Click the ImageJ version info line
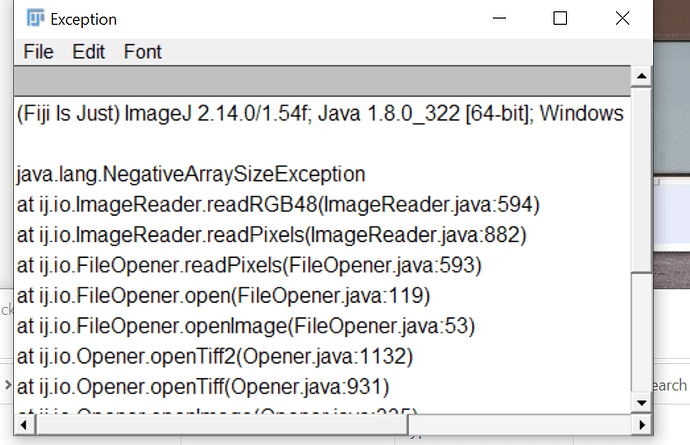690x445 pixels. point(320,114)
